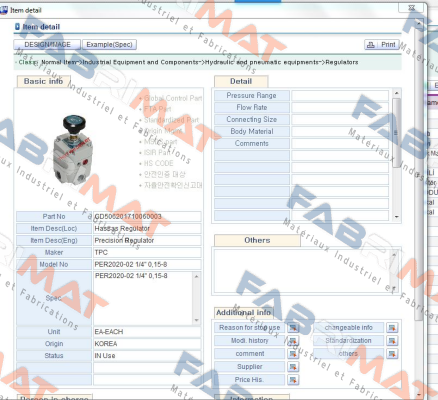Click the Comments value field in Detail
This screenshot has width=438, height=400.
340,143
